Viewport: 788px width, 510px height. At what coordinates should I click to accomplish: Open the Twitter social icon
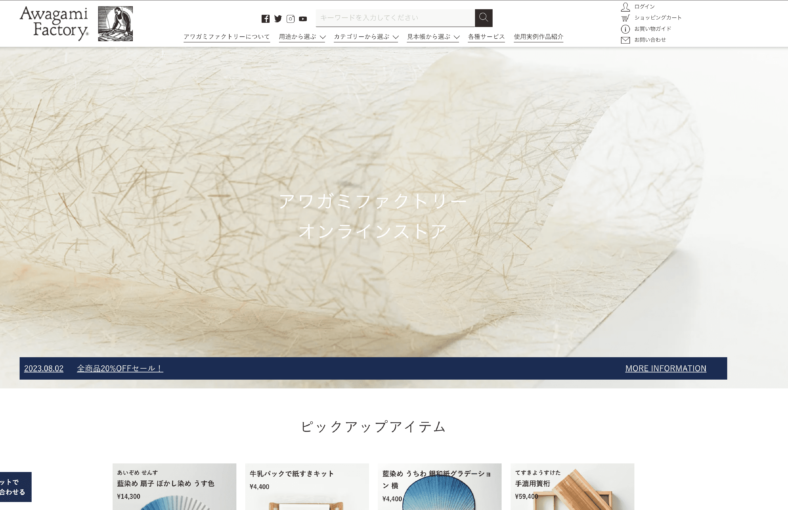278,18
